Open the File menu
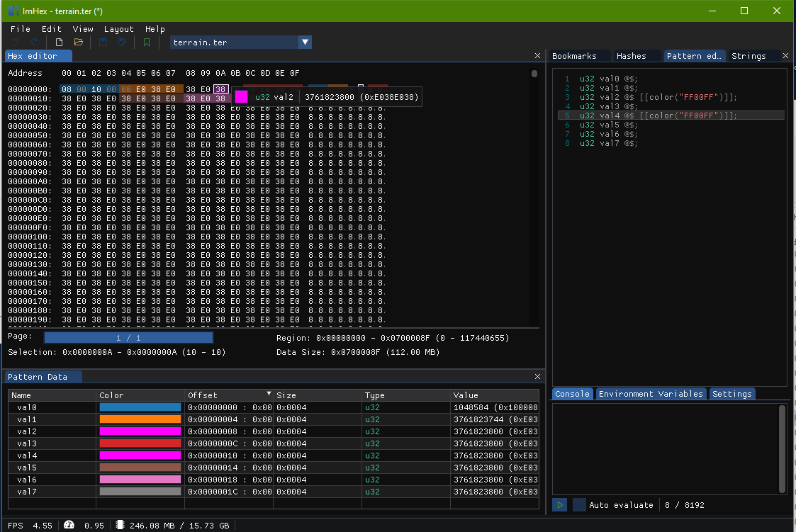Image resolution: width=796 pixels, height=532 pixels. click(x=21, y=29)
